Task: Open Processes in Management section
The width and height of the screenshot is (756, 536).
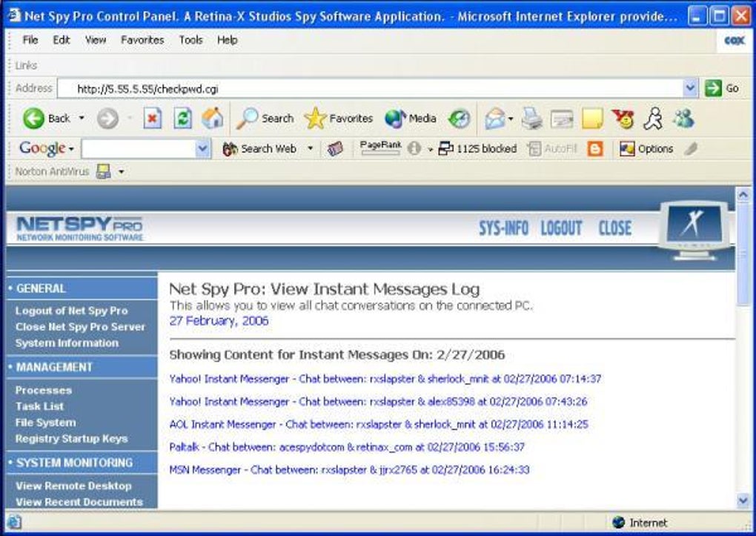Action: [44, 390]
